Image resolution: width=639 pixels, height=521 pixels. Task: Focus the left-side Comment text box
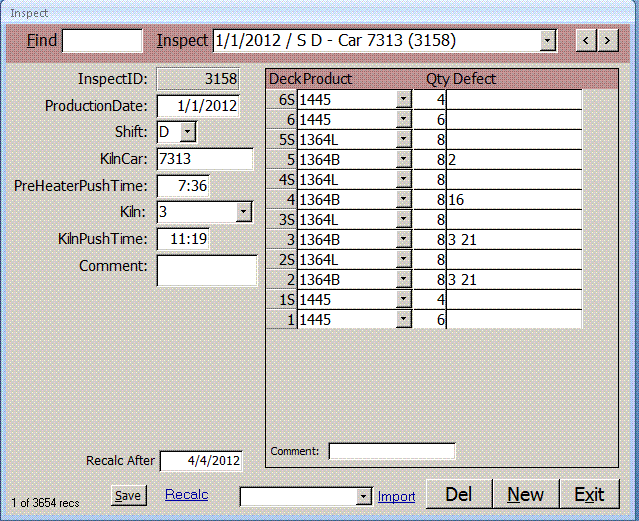(x=206, y=270)
